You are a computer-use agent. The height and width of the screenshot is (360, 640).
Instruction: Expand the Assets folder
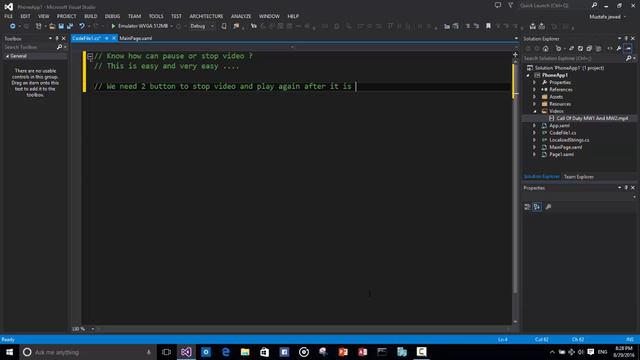pyautogui.click(x=534, y=97)
